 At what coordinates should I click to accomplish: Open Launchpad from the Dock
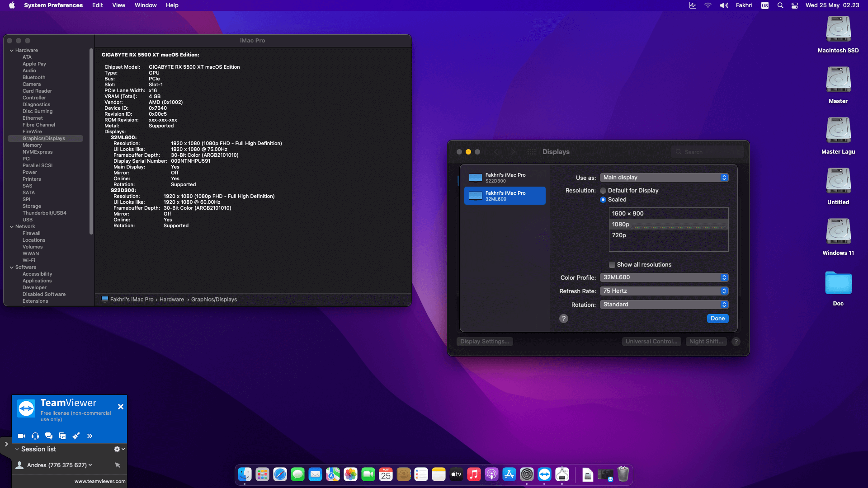click(x=263, y=474)
